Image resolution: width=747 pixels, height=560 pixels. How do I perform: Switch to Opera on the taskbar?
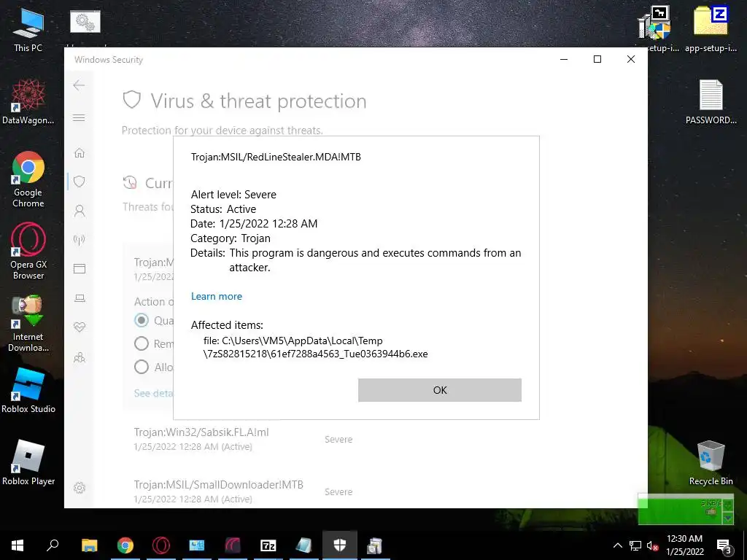point(161,545)
